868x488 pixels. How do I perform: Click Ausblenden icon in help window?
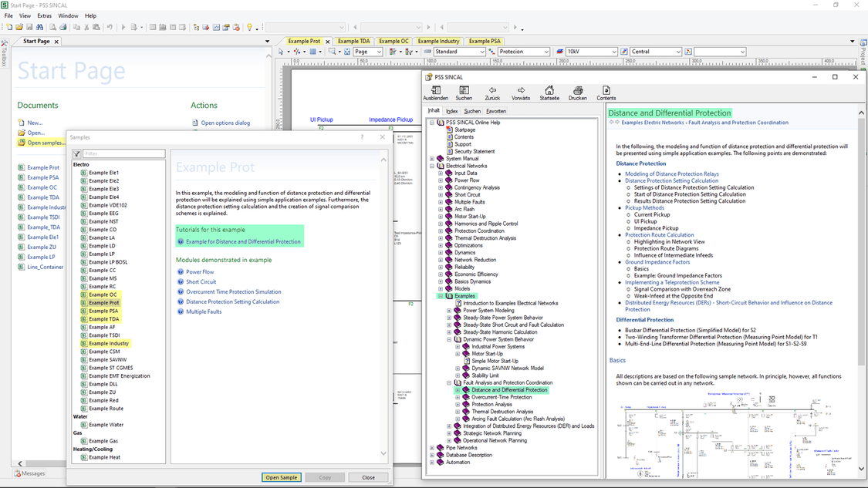click(436, 93)
